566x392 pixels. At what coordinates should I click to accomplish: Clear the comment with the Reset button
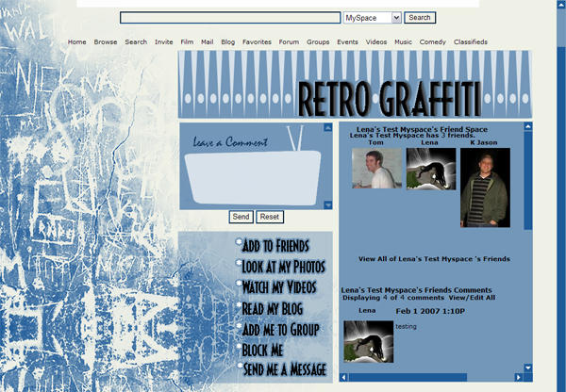(270, 217)
